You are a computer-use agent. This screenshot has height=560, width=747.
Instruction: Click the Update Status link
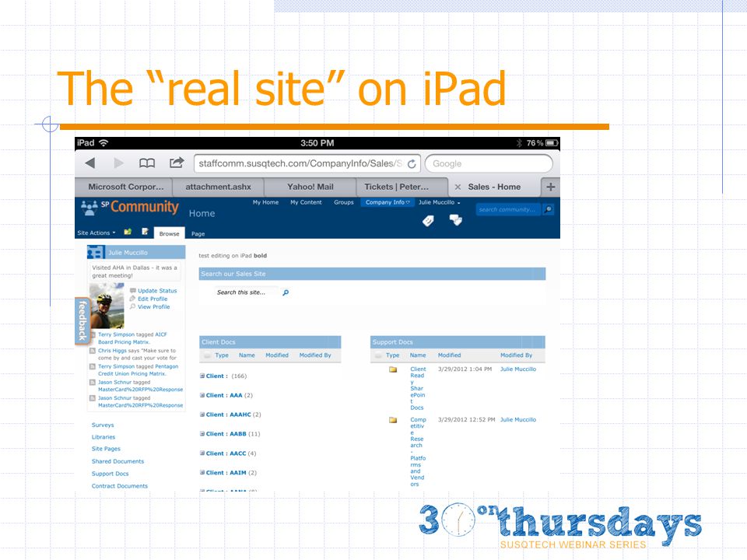(x=157, y=291)
